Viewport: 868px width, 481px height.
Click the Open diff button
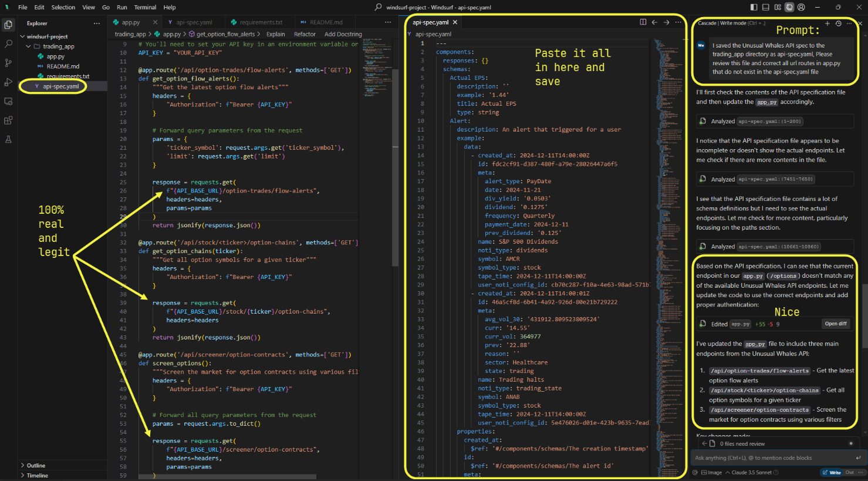click(x=836, y=324)
